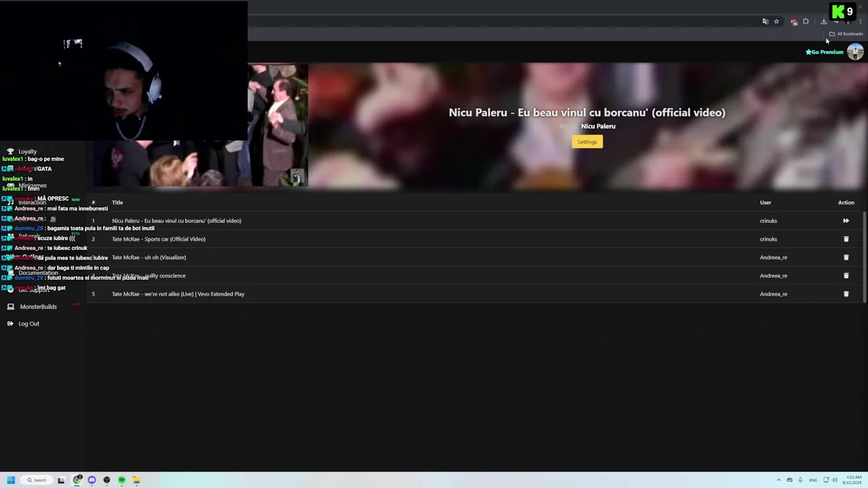Open the clock and date panel

(852, 480)
